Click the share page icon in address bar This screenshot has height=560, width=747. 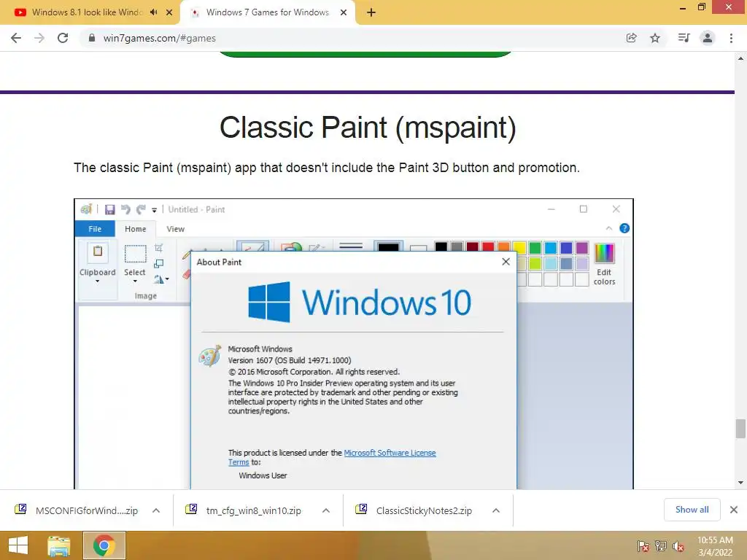point(632,38)
